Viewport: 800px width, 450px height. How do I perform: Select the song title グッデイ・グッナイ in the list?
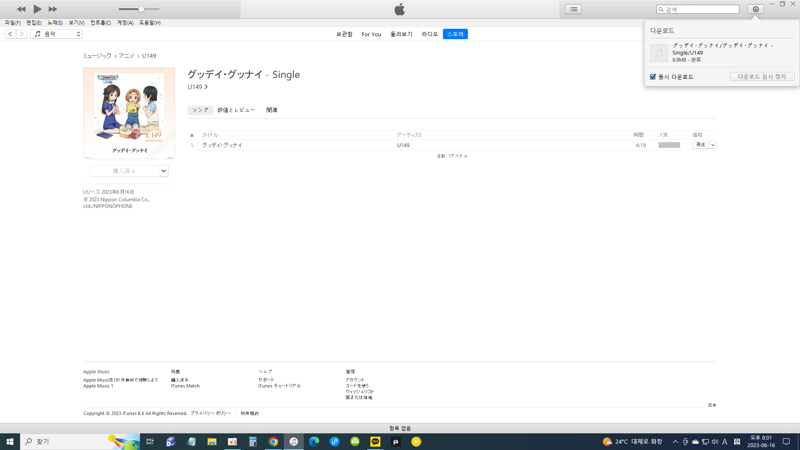click(x=222, y=145)
